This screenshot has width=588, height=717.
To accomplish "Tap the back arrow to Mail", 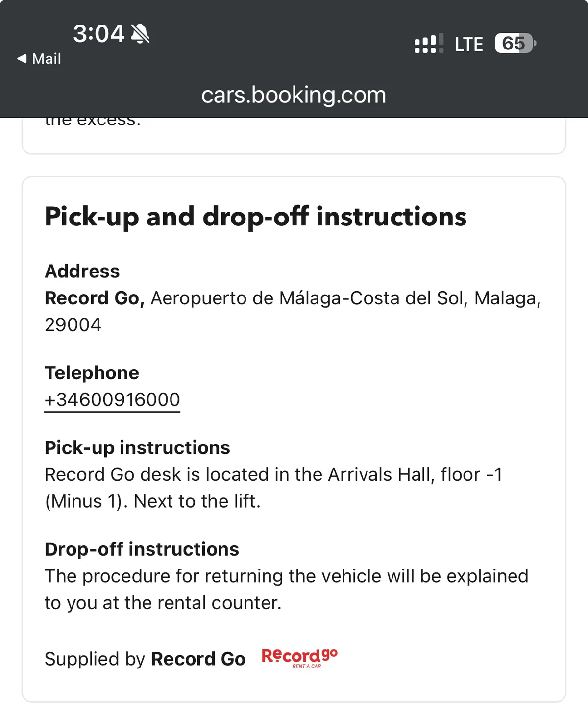I will (22, 59).
